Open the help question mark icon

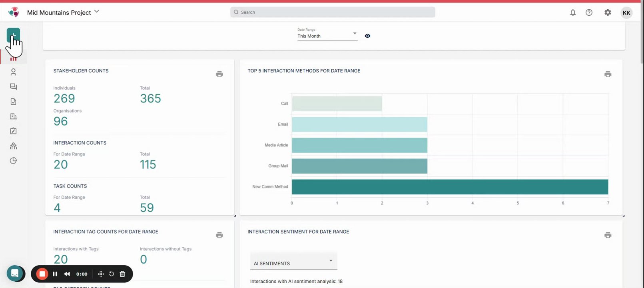point(589,12)
